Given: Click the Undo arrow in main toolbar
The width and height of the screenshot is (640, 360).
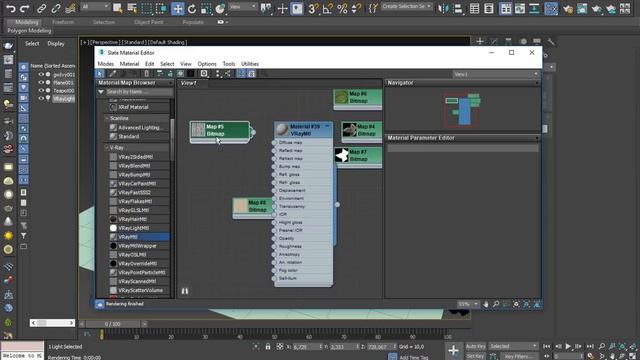Looking at the screenshot, I should point(11,8).
